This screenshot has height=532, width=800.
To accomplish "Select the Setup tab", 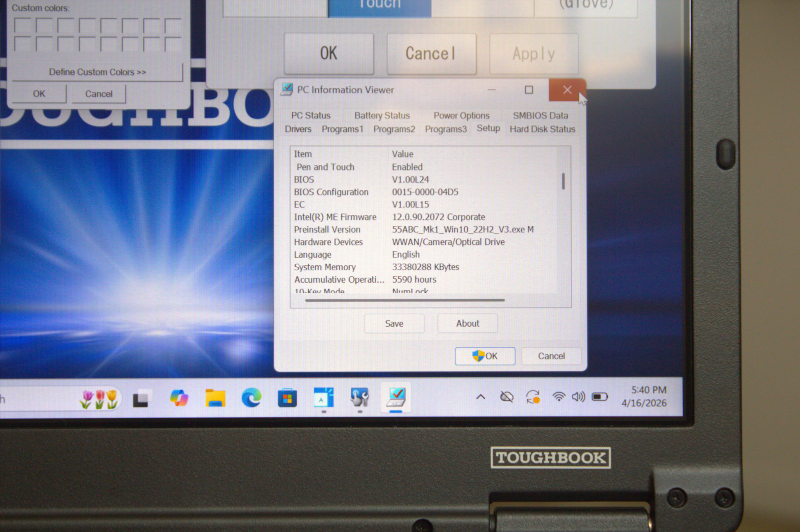I will pos(488,128).
